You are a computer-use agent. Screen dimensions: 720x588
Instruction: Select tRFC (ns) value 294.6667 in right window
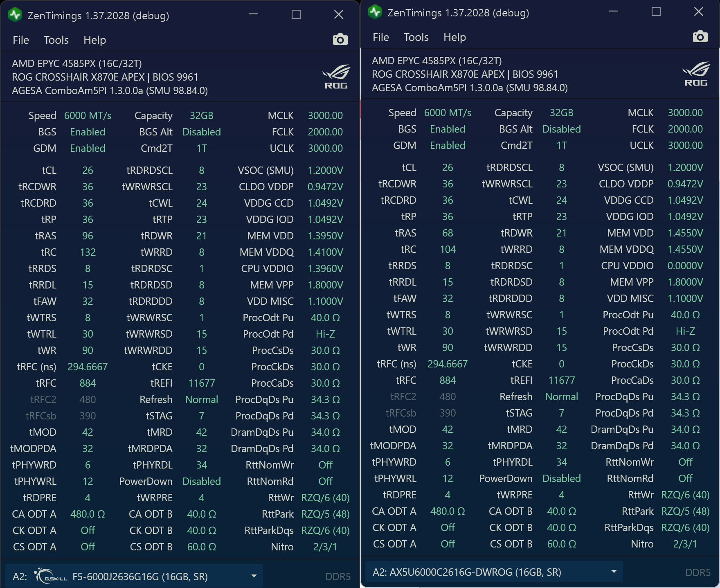point(448,364)
